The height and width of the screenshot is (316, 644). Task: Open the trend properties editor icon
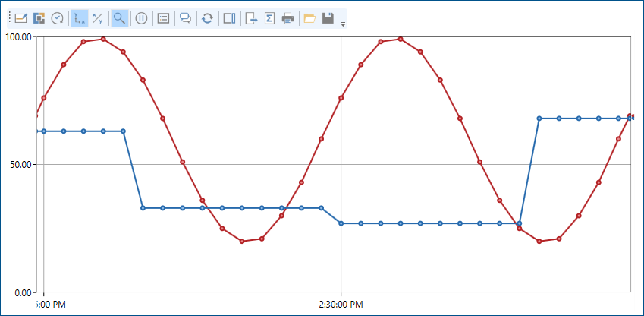[x=21, y=18]
